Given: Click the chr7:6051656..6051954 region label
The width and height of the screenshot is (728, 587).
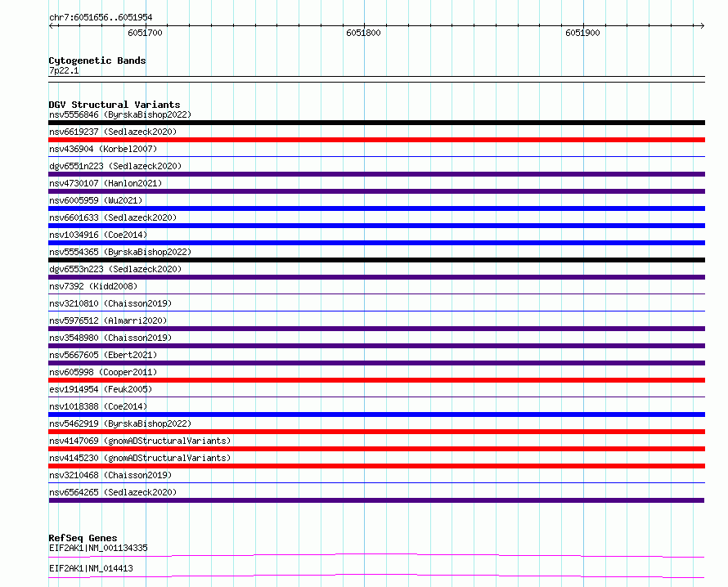Looking at the screenshot, I should tap(101, 18).
